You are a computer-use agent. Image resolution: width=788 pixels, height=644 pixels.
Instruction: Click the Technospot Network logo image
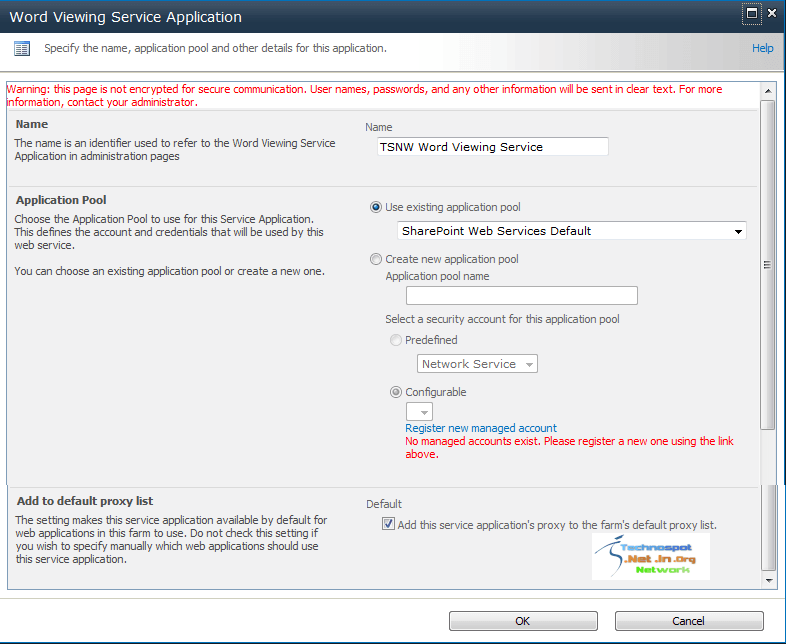coord(651,557)
